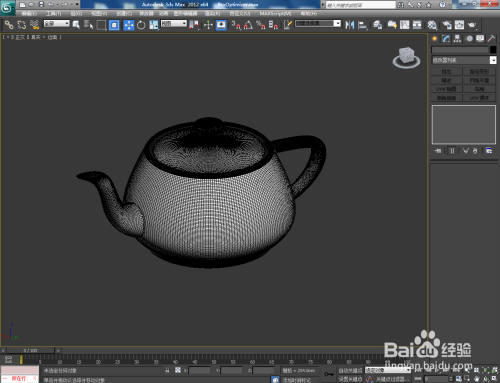Open the MAXScript(M) menu

(275, 13)
